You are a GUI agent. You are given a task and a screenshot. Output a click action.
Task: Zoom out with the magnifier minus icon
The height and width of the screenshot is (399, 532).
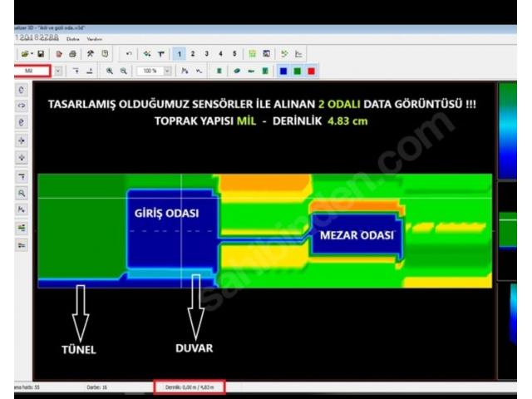click(124, 71)
